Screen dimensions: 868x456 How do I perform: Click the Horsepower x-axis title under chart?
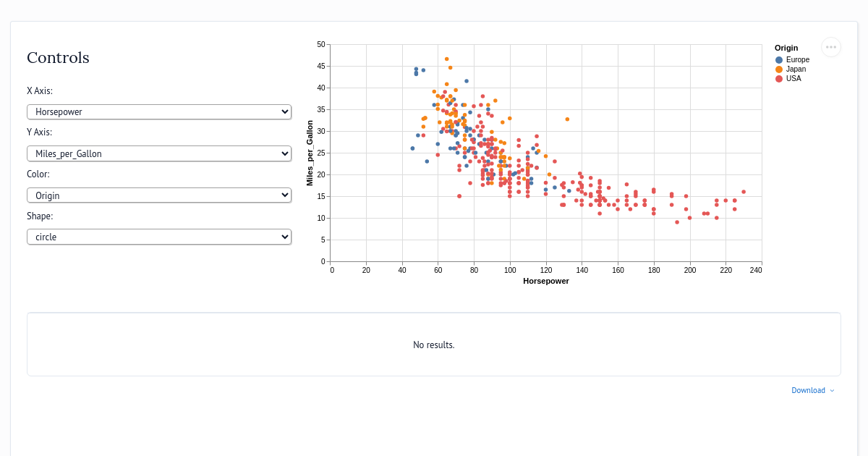point(546,281)
